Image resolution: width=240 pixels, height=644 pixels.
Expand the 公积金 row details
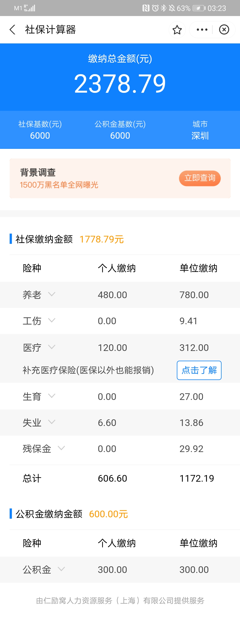coord(61,569)
